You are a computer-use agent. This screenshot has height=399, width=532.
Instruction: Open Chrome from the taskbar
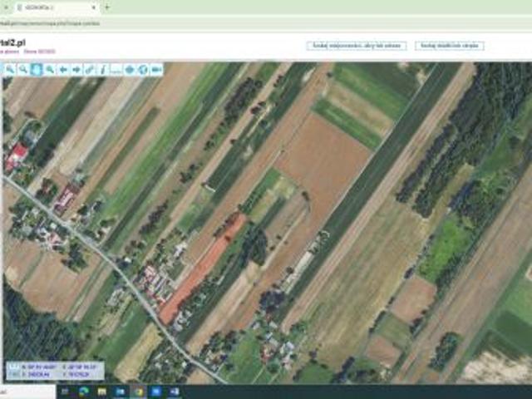139,392
